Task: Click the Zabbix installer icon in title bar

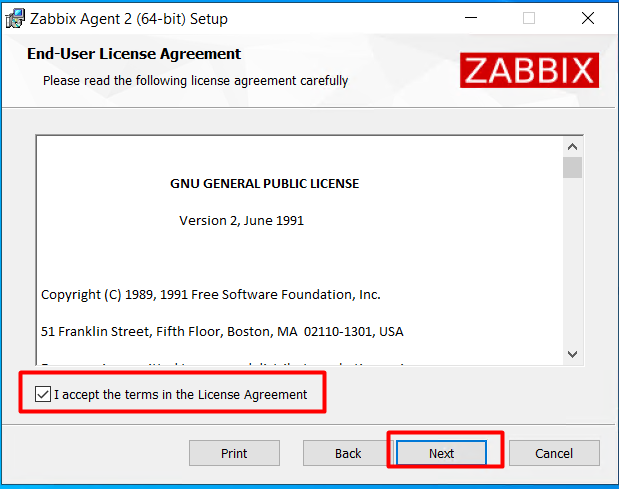Action: tap(14, 19)
